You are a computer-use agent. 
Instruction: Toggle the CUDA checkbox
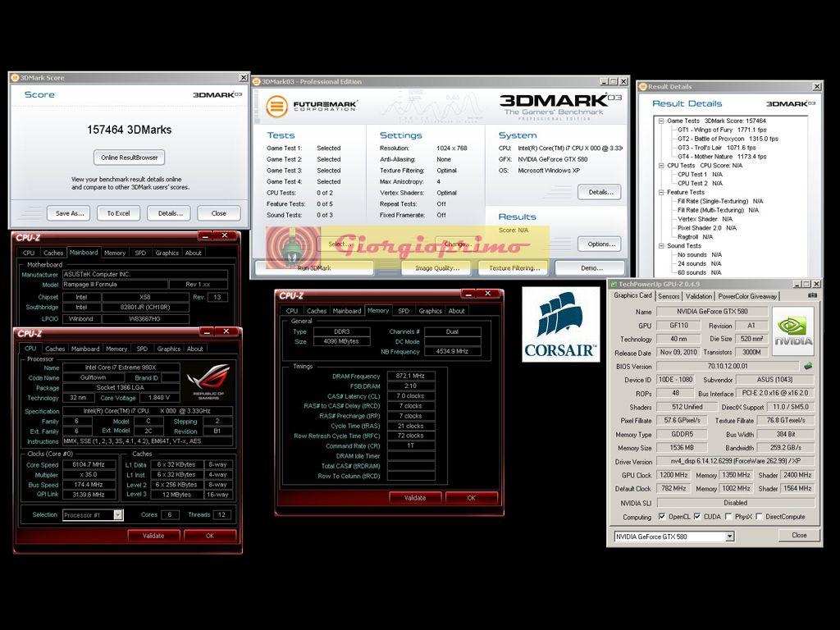pyautogui.click(x=697, y=517)
